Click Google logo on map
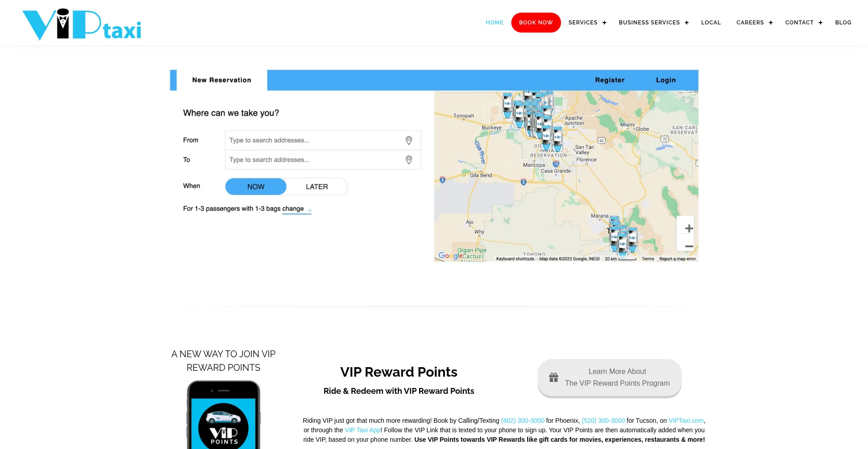868x449 pixels. [451, 255]
